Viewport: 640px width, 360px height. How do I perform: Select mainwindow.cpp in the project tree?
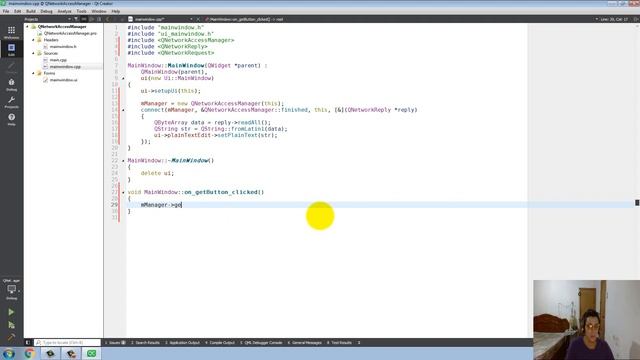(x=65, y=67)
